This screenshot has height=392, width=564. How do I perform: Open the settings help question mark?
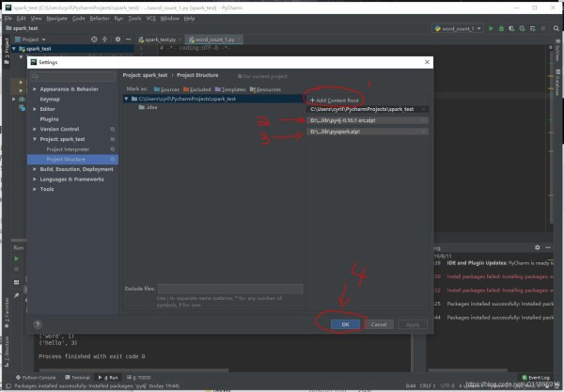point(38,324)
